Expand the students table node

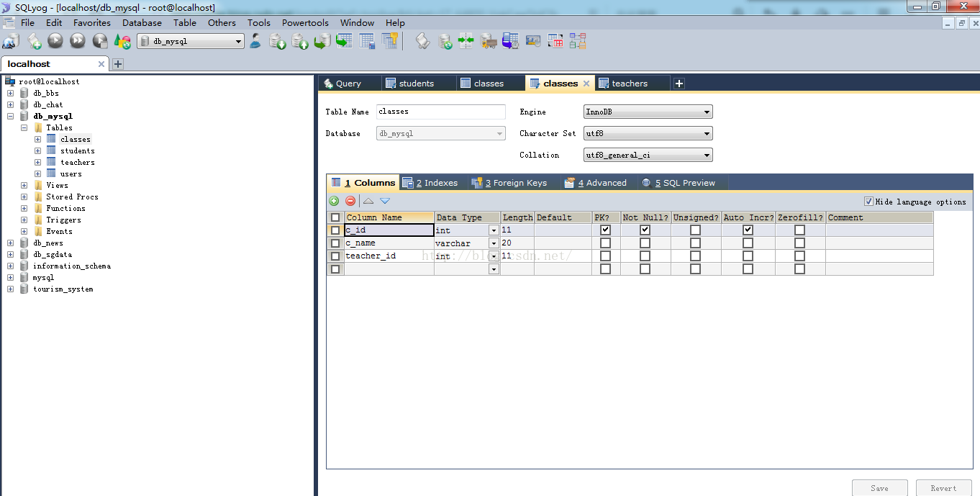tap(37, 150)
